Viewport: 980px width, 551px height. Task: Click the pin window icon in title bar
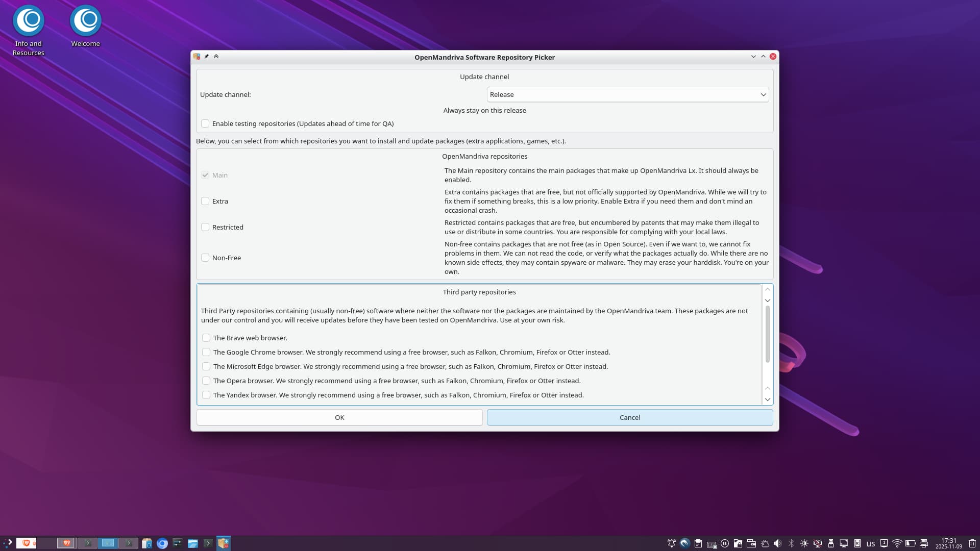point(207,57)
